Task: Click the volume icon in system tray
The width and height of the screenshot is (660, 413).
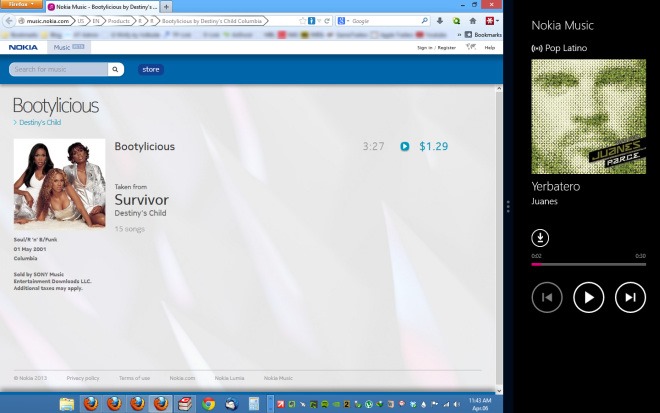Action: (457, 404)
